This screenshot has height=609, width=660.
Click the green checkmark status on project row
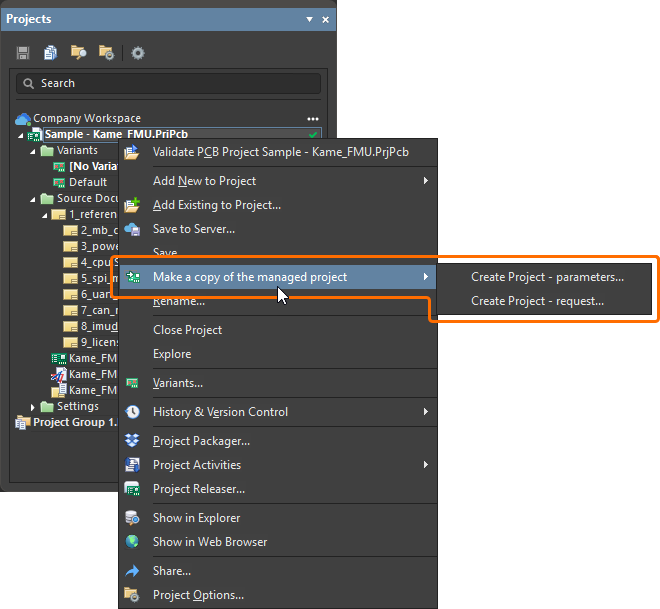tap(313, 135)
